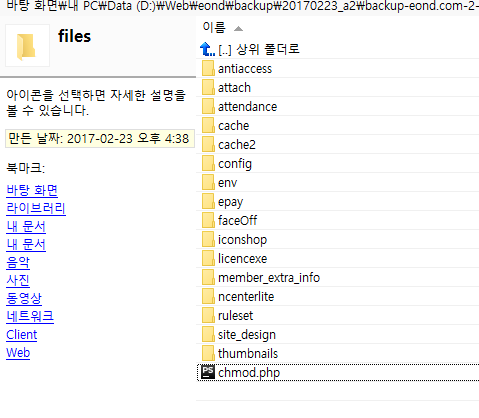Image resolution: width=479 pixels, height=418 pixels.
Task: Click the 만든 날짜 creation date box
Action: pos(100,138)
